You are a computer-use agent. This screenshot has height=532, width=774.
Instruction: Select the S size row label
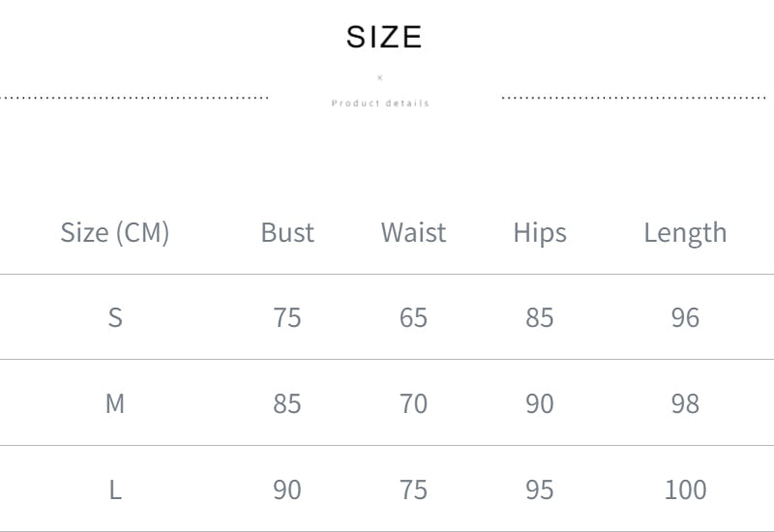pos(115,317)
